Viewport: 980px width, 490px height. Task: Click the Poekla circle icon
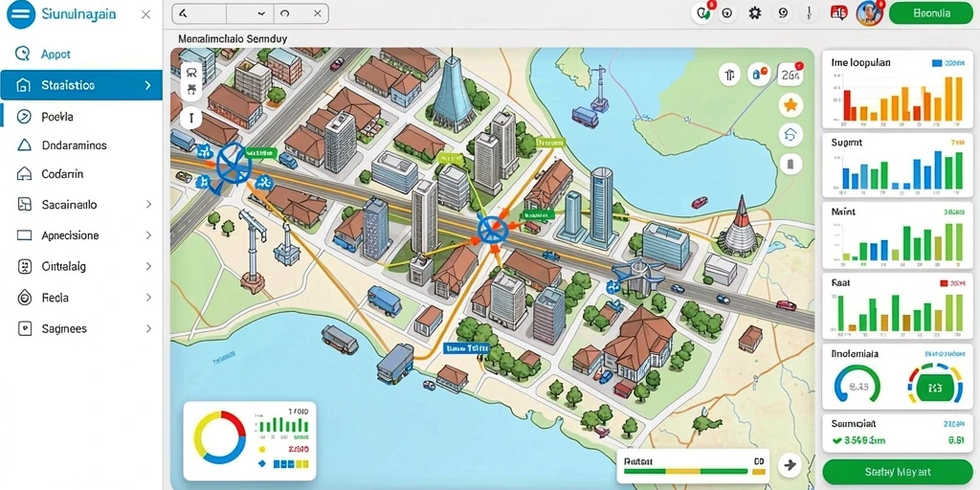(24, 116)
